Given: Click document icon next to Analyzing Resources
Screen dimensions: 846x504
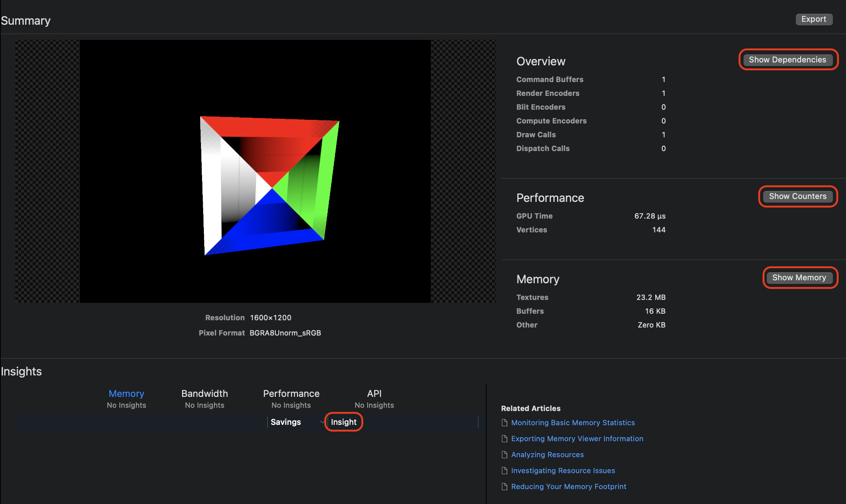Looking at the screenshot, I should (x=504, y=455).
